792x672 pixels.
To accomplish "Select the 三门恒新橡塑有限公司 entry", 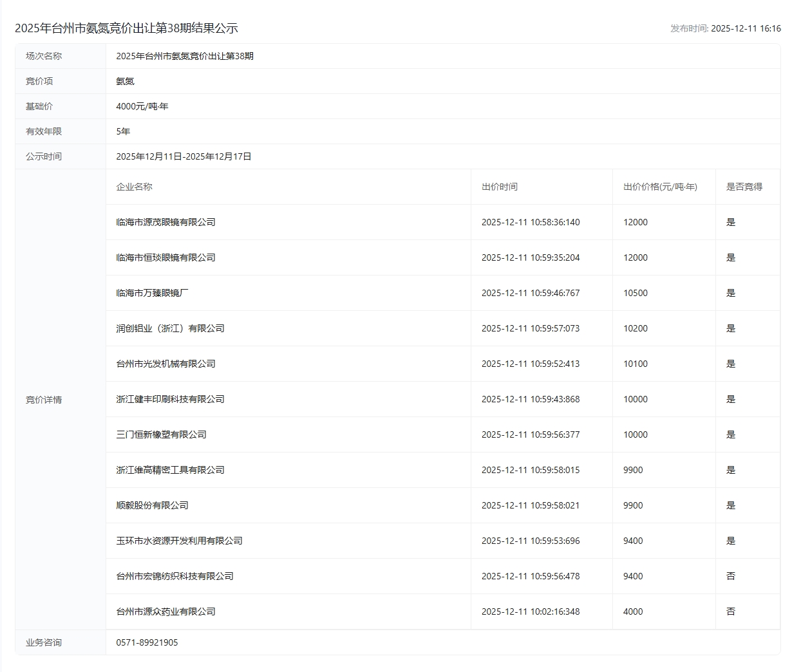I will pyautogui.click(x=161, y=434).
